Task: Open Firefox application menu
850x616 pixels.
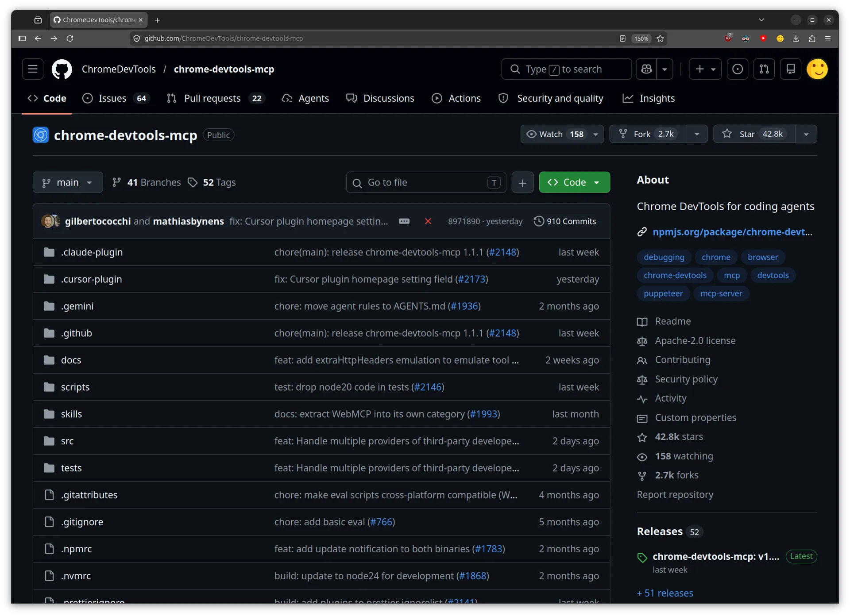Action: pos(828,38)
